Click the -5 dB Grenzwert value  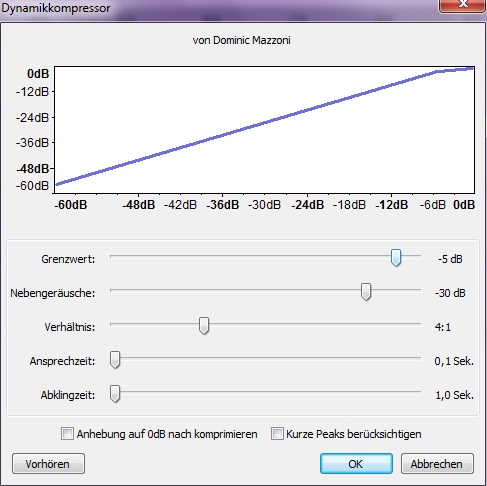[450, 259]
